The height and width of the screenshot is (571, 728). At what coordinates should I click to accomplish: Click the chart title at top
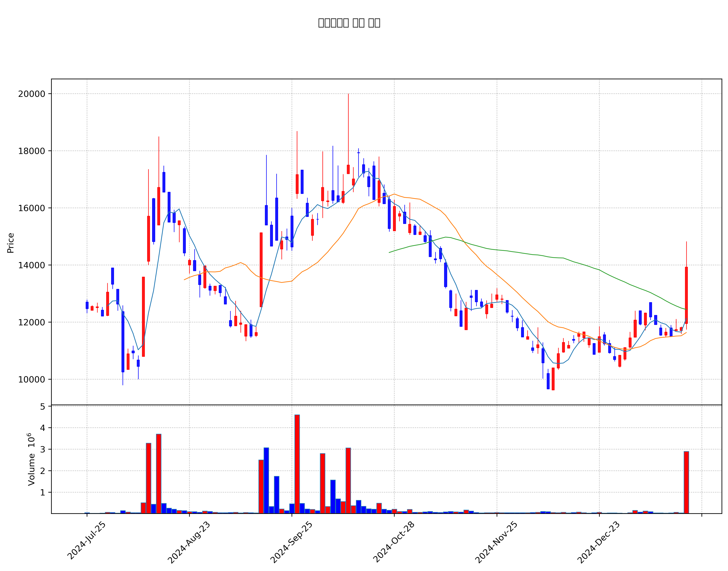pyautogui.click(x=349, y=23)
